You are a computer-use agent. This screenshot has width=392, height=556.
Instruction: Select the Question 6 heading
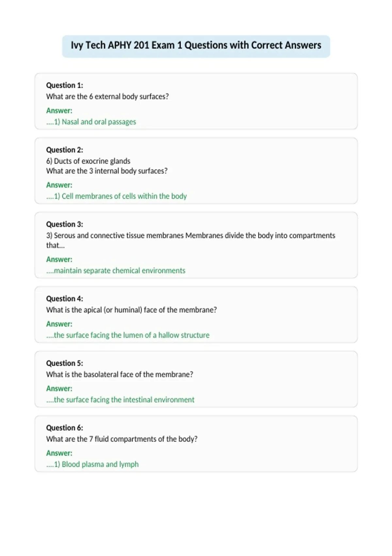(x=65, y=428)
